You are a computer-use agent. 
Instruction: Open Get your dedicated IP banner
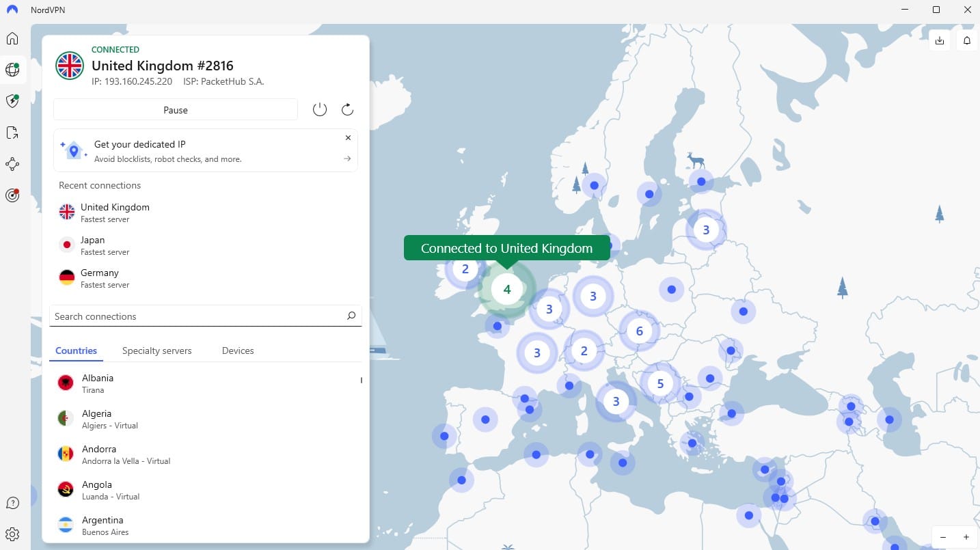[x=205, y=150]
